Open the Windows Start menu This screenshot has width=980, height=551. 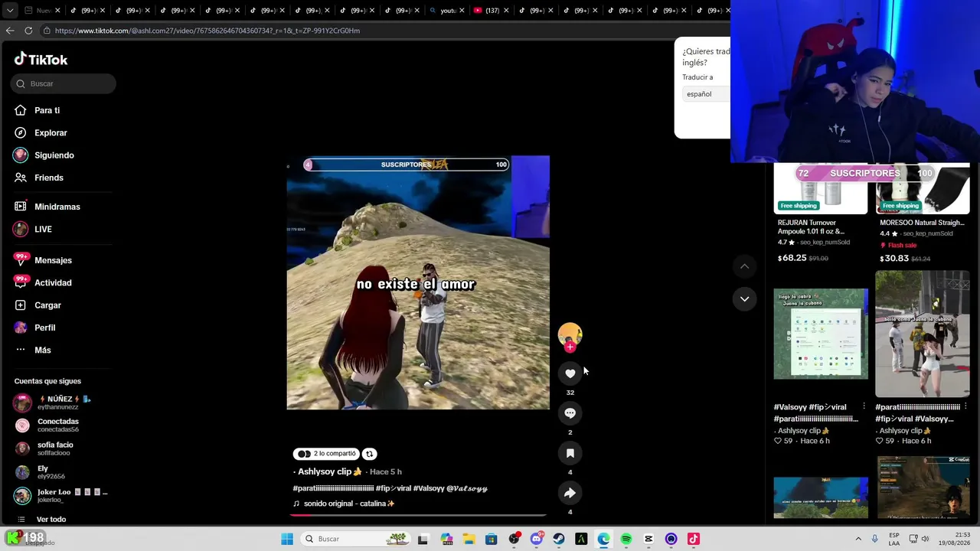pyautogui.click(x=287, y=539)
